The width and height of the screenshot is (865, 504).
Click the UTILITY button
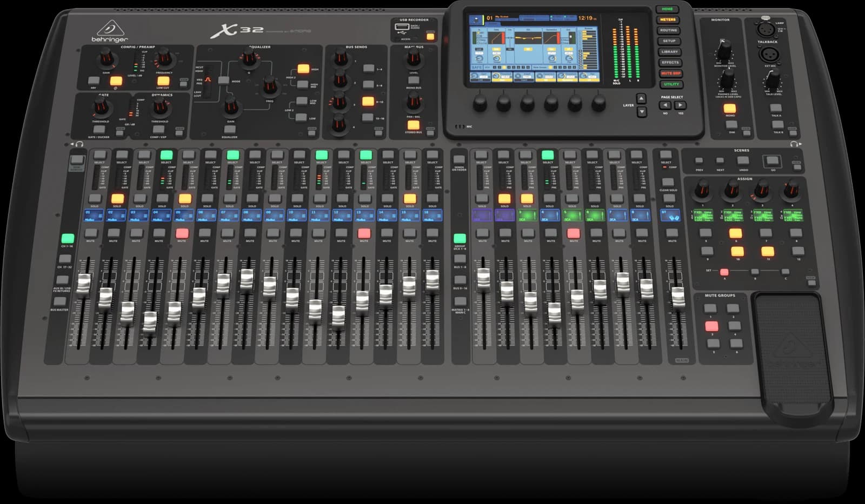(671, 84)
